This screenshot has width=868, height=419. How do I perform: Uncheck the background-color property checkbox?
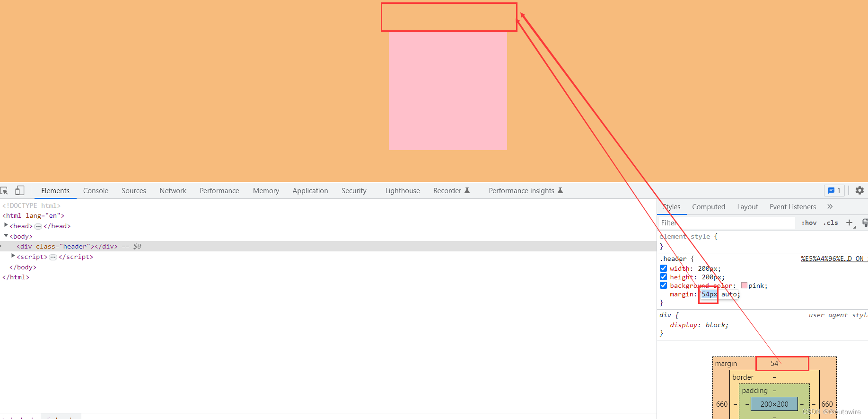[x=664, y=285]
